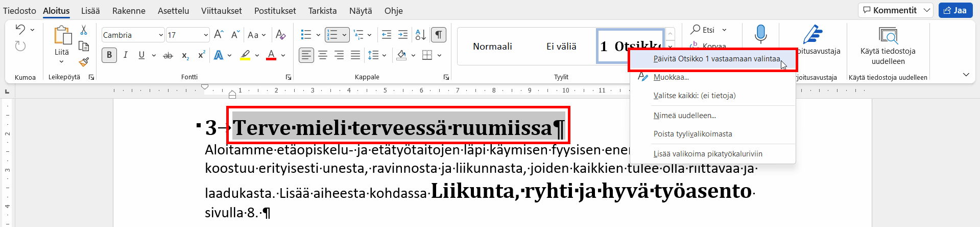Toggle show paragraph marks (¶)
The width and height of the screenshot is (980, 227).
click(439, 35)
